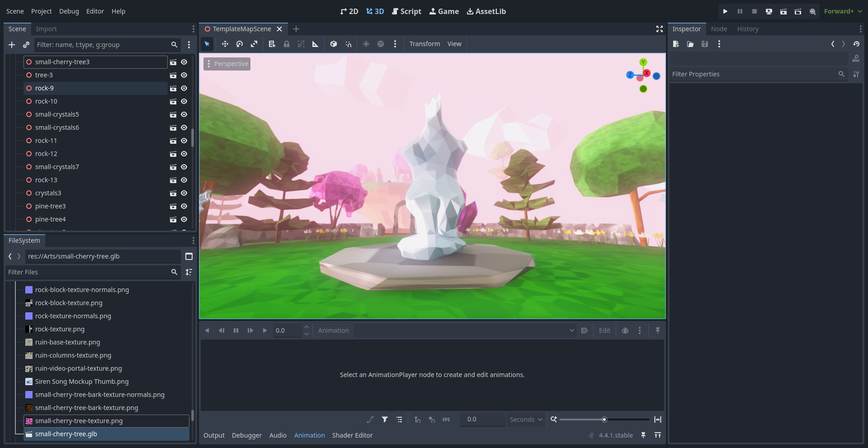Click the Run Project play icon
Viewport: 868px width, 448px height.
[x=725, y=11]
